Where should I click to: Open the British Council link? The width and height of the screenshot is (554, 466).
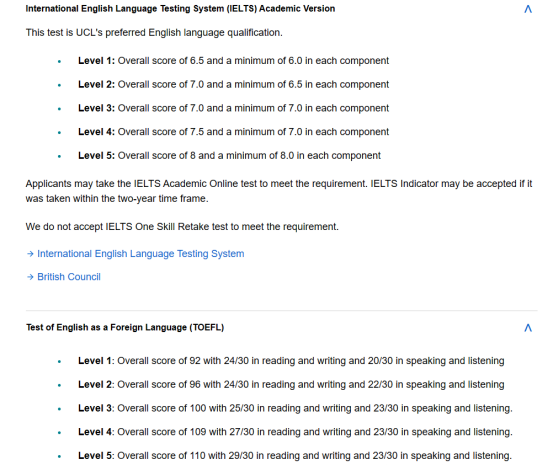coord(69,277)
